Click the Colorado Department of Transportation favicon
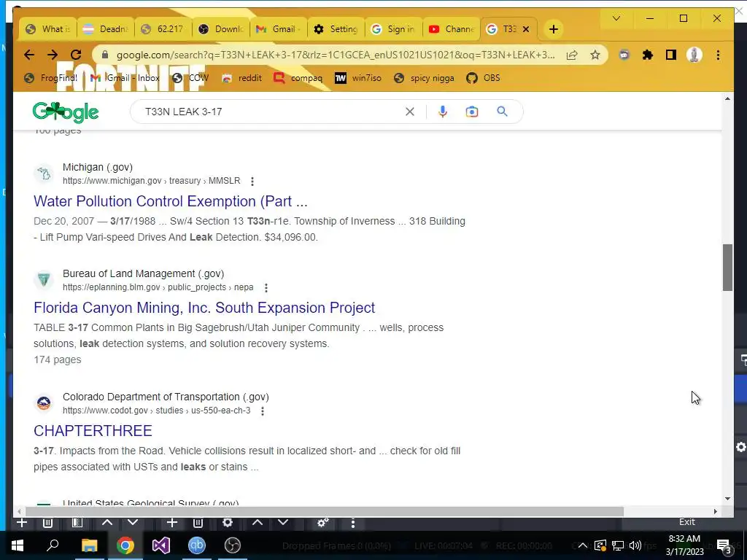The image size is (747, 560). (x=44, y=403)
